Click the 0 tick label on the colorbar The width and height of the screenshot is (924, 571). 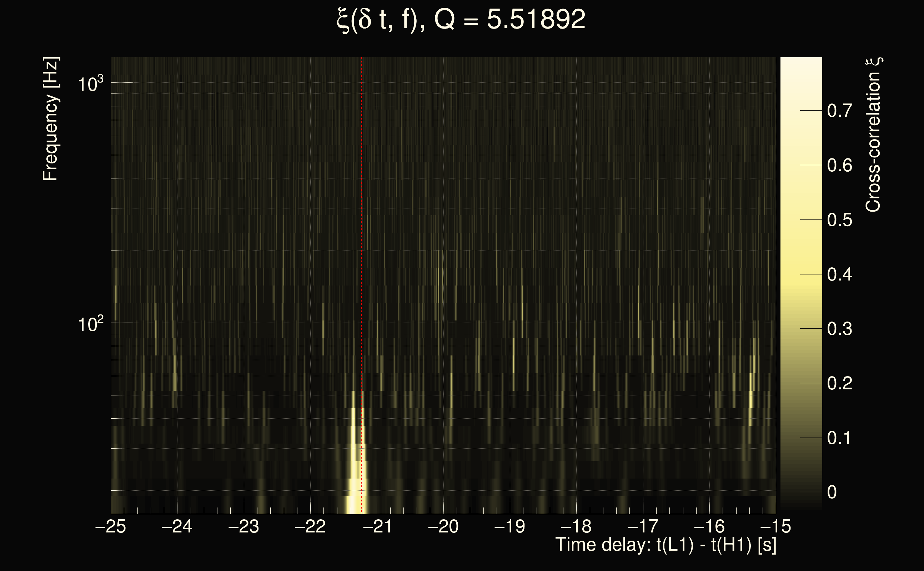coord(832,492)
